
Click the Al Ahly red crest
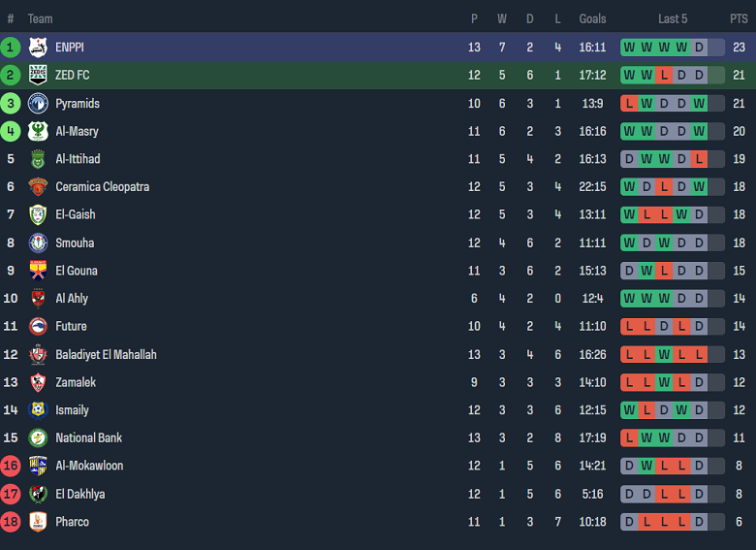(x=38, y=299)
